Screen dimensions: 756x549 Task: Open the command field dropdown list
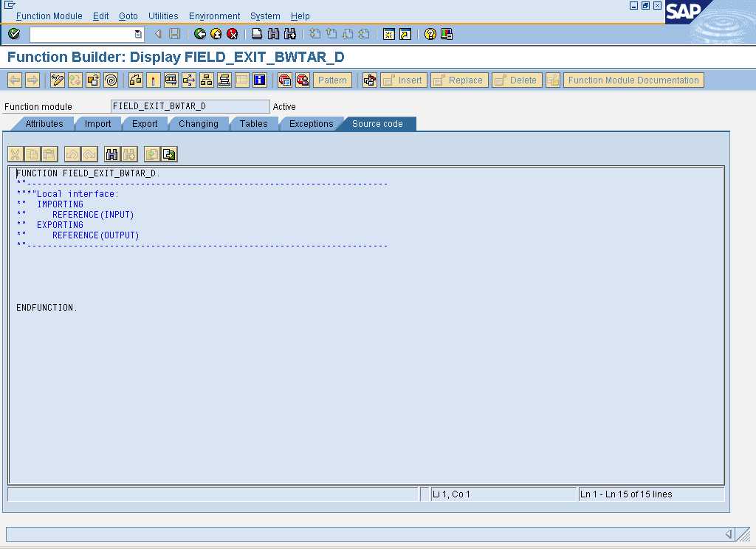coord(139,33)
